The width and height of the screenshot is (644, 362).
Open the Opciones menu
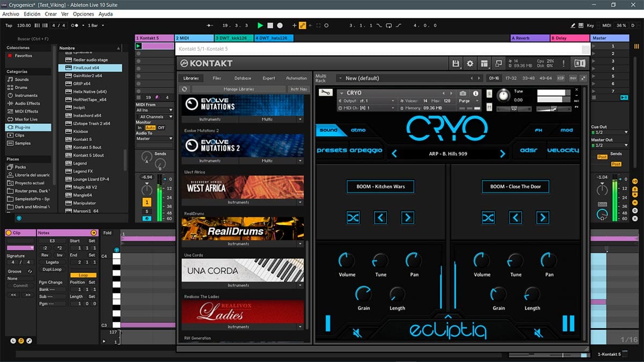[83, 14]
